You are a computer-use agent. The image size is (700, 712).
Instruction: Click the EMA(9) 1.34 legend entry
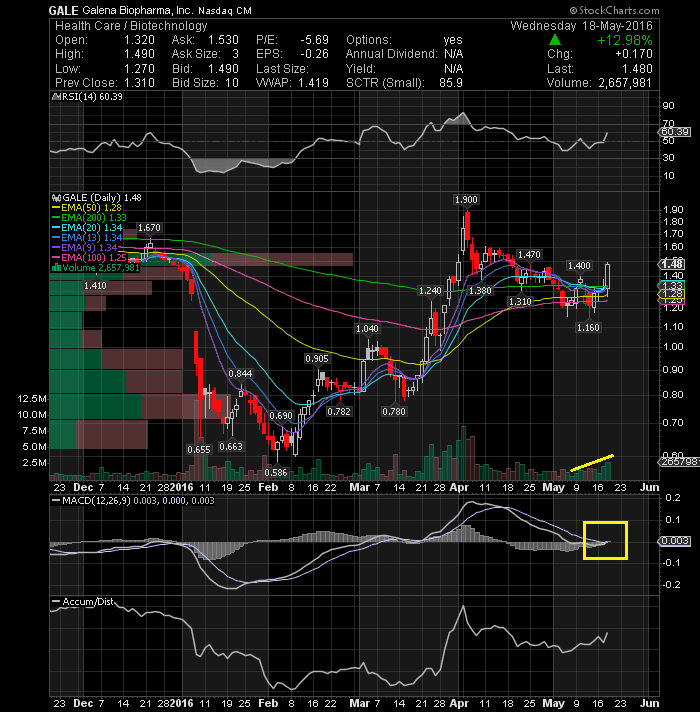pos(89,247)
